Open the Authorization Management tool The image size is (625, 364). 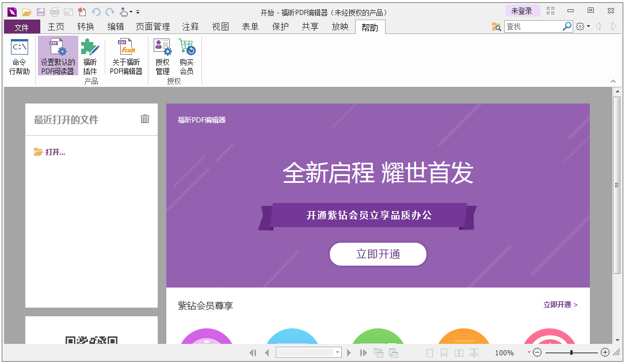coord(162,55)
